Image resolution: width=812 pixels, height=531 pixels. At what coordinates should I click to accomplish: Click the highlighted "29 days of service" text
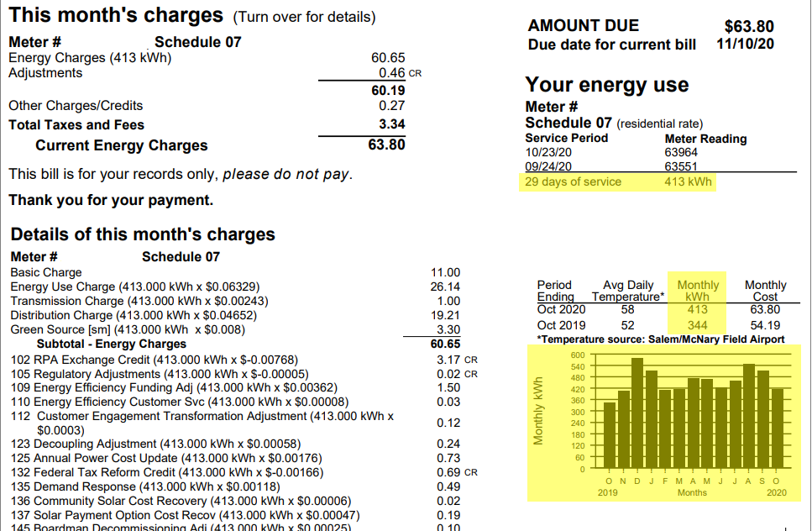coord(573,181)
